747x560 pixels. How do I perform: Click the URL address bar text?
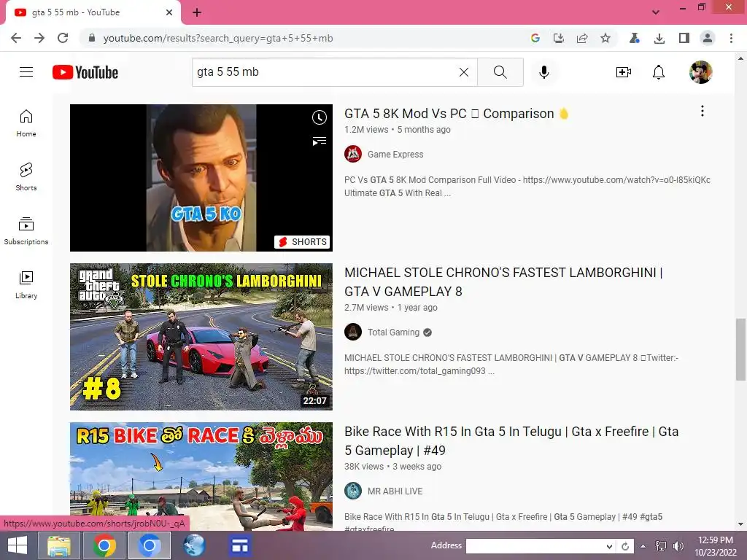(218, 38)
